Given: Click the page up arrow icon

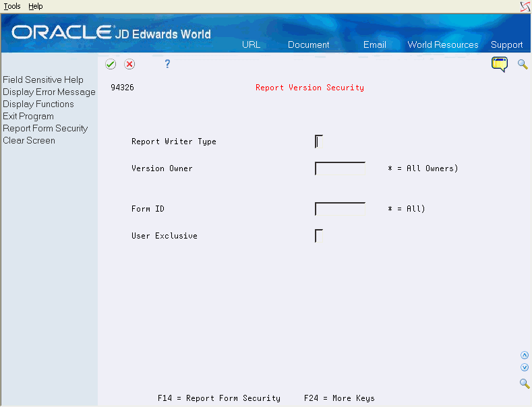Looking at the screenshot, I should tap(525, 355).
